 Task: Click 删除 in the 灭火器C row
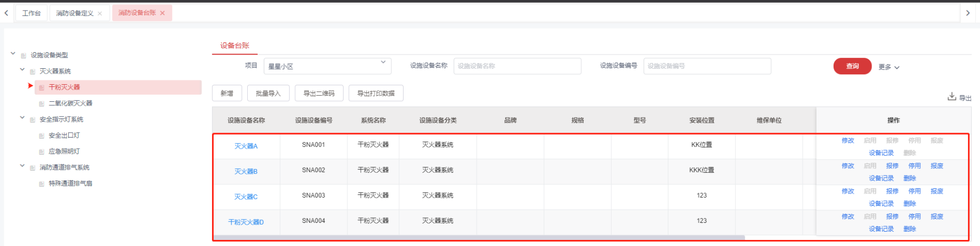tap(910, 204)
